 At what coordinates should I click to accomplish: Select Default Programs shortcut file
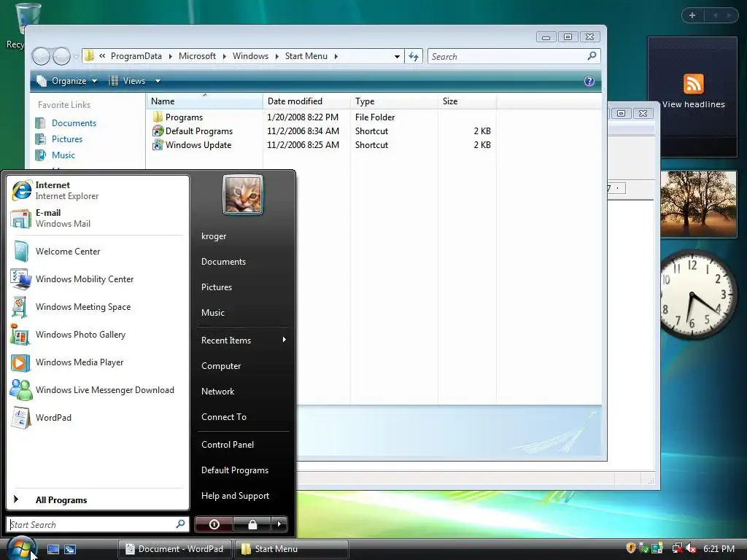click(322, 131)
